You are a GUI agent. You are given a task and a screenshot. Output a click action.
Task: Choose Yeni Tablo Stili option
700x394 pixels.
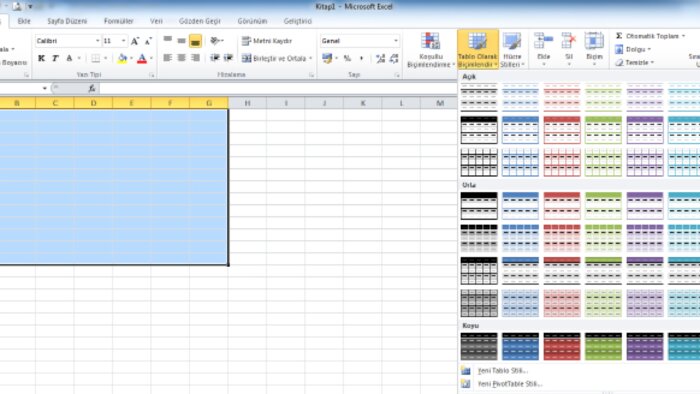[x=503, y=371]
